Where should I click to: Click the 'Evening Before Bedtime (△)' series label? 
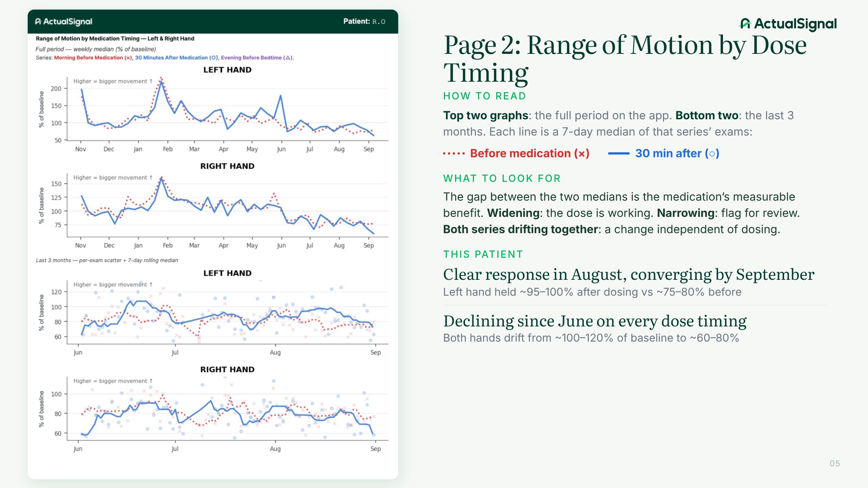click(x=257, y=58)
